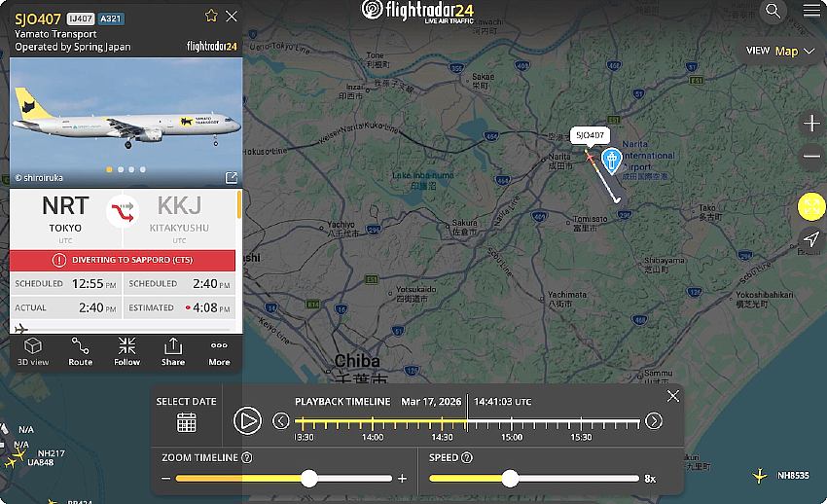827x504 pixels.
Task: Start playback with the play button
Action: pyautogui.click(x=247, y=420)
